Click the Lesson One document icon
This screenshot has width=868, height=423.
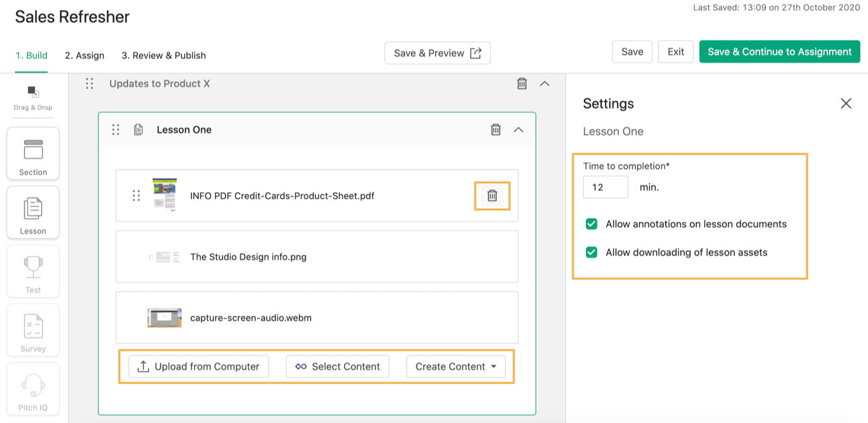click(139, 130)
